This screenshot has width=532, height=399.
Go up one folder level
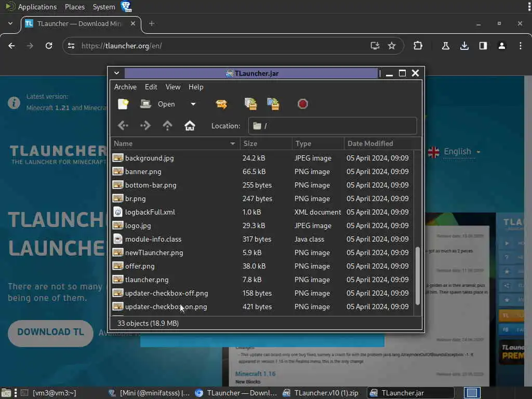pyautogui.click(x=167, y=126)
